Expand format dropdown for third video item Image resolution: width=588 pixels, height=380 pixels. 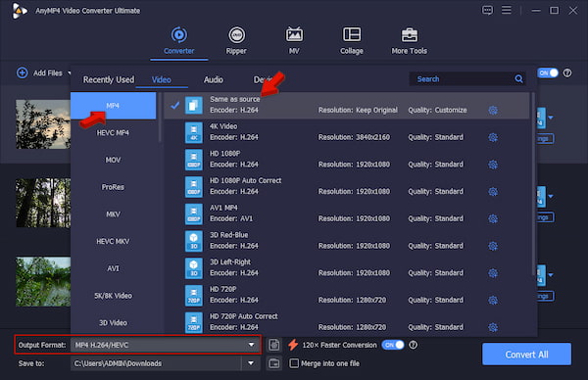click(x=551, y=275)
